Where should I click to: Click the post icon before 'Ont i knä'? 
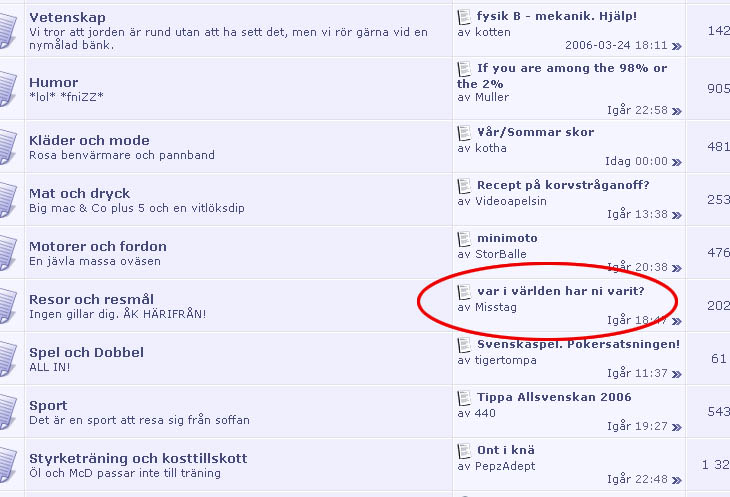coord(464,451)
